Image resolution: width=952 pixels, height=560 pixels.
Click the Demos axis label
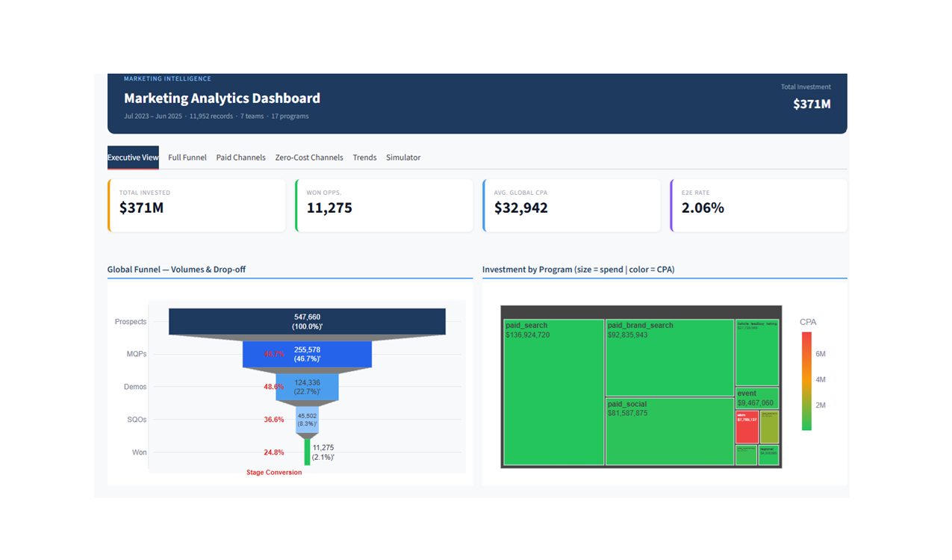(135, 387)
